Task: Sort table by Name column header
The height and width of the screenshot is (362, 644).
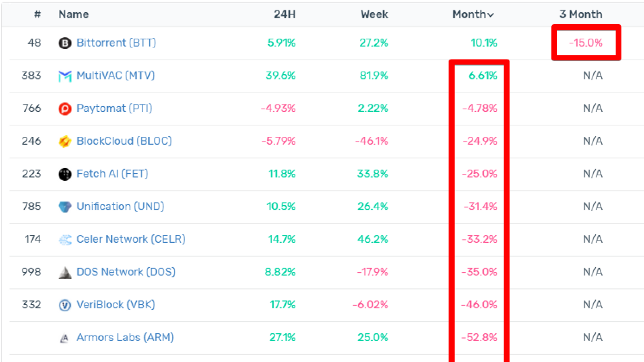Action: (x=73, y=14)
